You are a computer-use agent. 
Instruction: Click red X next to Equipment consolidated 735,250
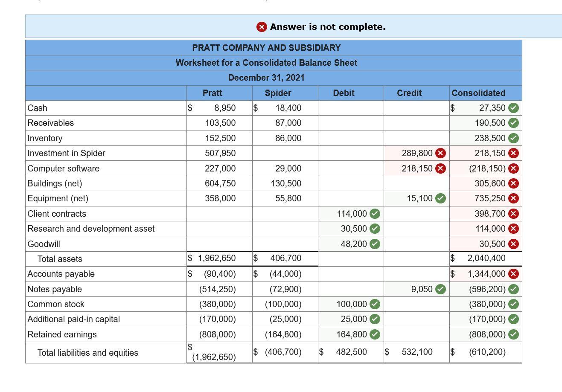coord(514,198)
